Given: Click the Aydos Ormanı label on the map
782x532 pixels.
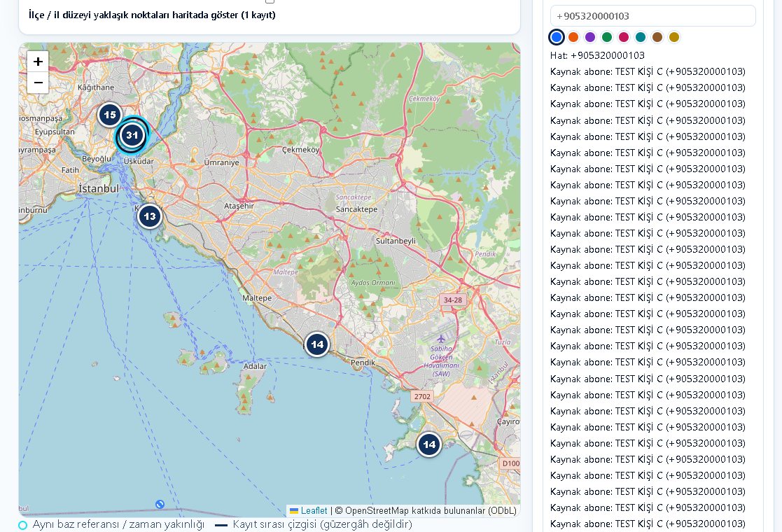Looking at the screenshot, I should [x=373, y=283].
